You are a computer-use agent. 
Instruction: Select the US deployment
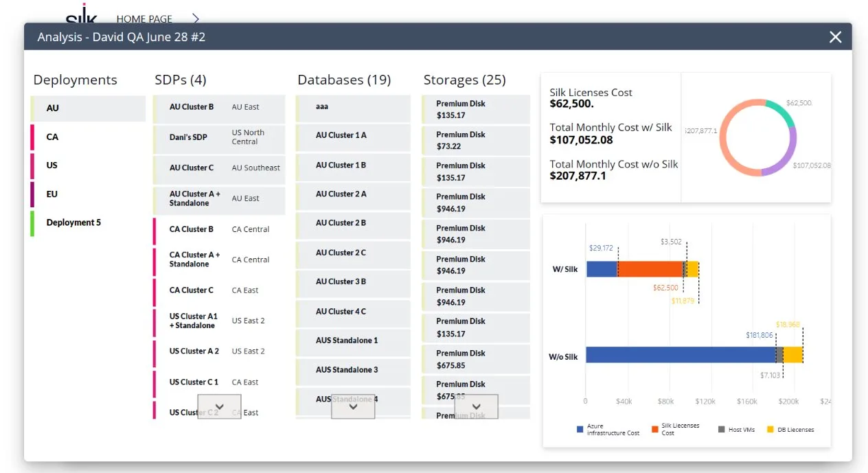(88, 165)
